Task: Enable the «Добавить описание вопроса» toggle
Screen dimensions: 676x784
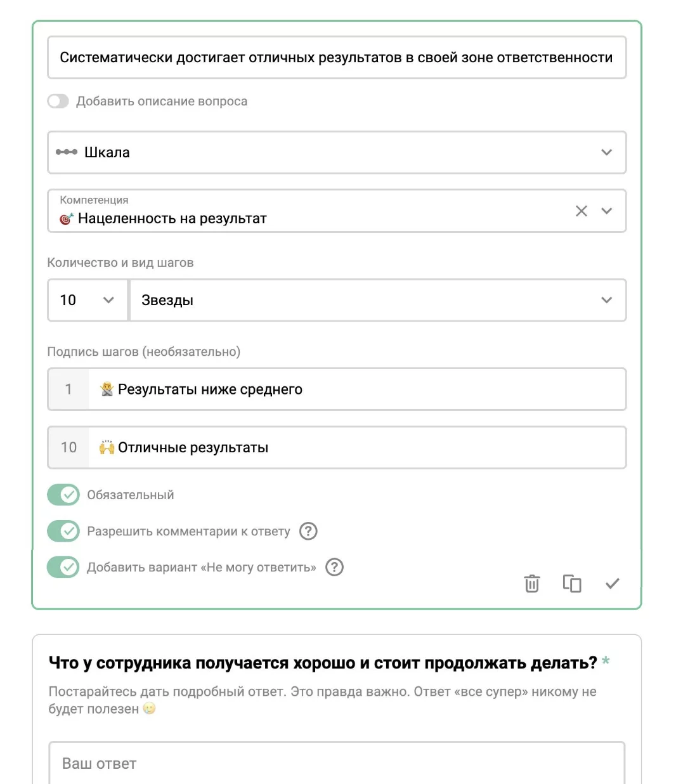Action: coord(58,101)
